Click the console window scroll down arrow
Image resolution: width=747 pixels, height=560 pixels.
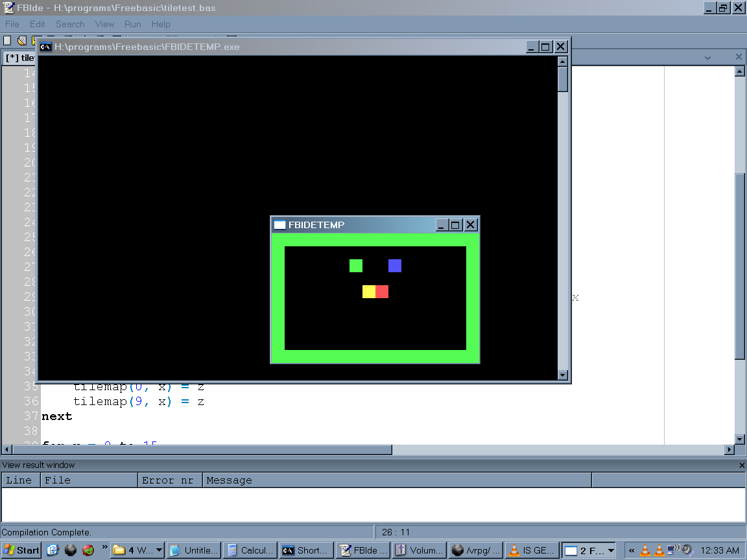point(563,375)
